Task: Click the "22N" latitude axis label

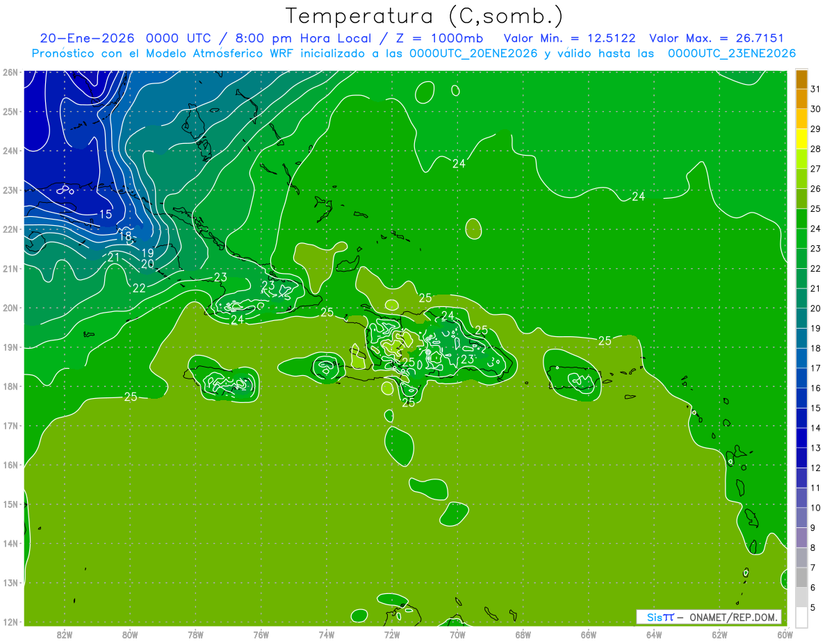Action: [10, 229]
